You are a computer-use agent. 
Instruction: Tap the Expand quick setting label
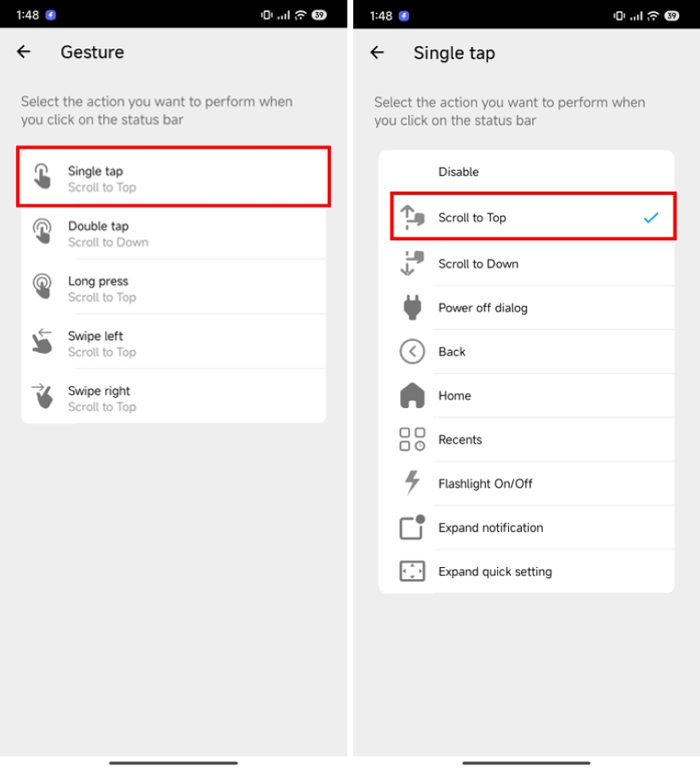[495, 572]
